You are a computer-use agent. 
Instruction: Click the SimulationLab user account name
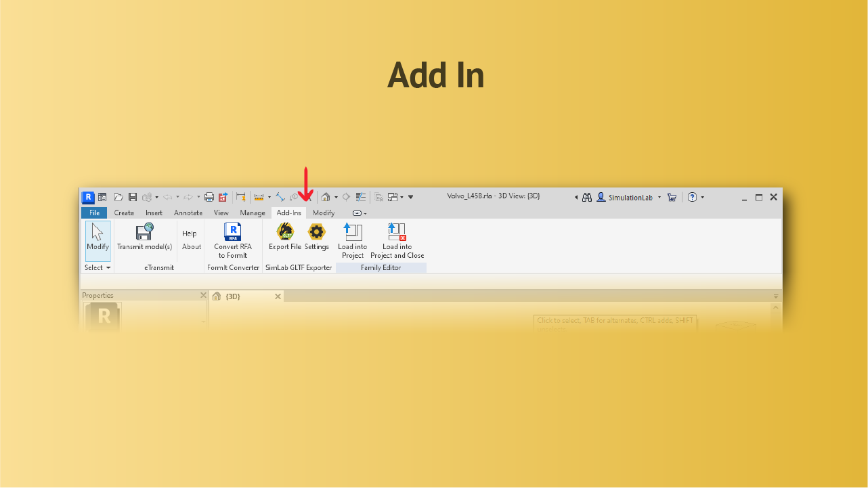(x=630, y=197)
